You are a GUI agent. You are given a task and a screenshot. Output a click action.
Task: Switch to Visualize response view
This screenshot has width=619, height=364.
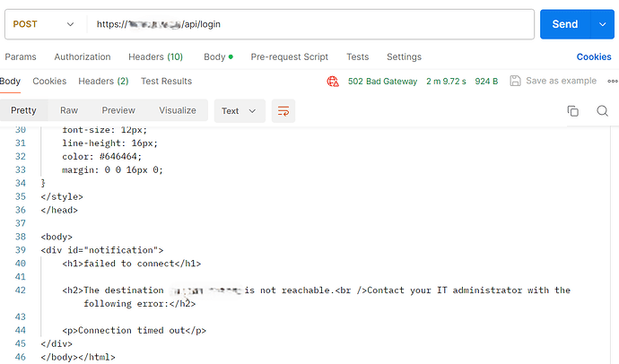(178, 110)
